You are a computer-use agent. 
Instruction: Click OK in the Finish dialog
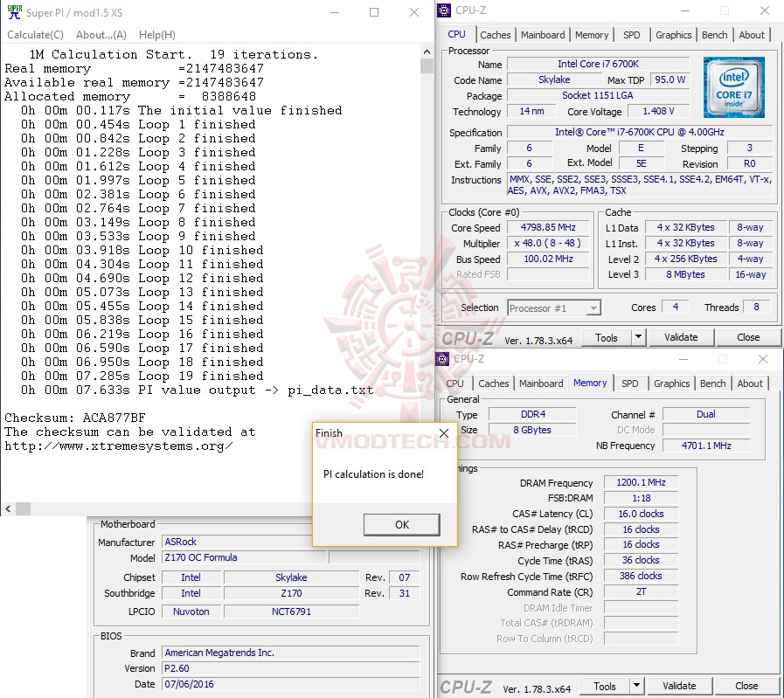pos(402,525)
